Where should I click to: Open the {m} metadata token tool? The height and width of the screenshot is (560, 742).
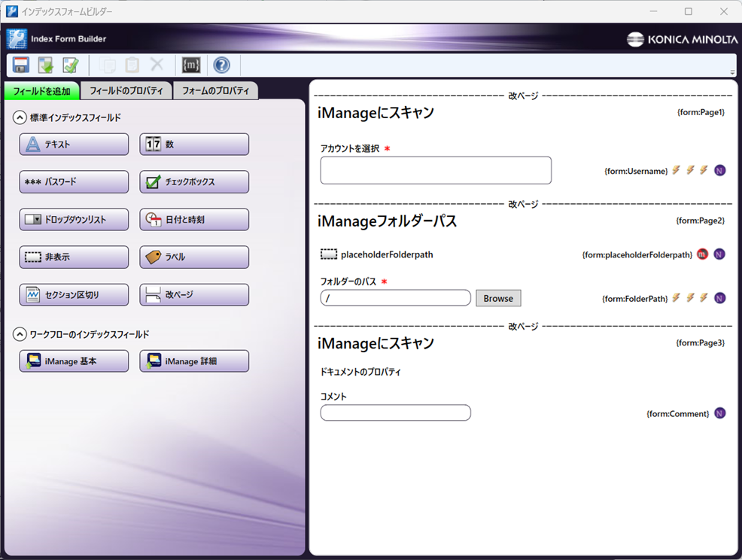coord(191,65)
